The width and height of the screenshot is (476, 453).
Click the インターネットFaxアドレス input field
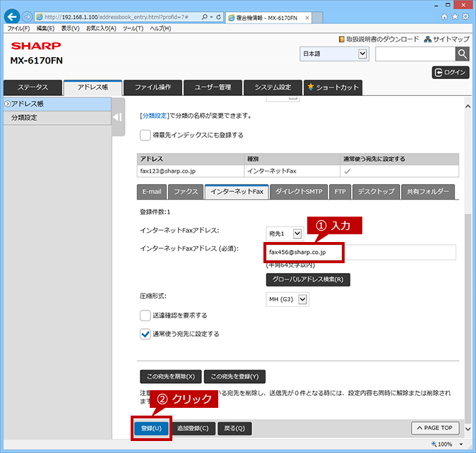361,253
